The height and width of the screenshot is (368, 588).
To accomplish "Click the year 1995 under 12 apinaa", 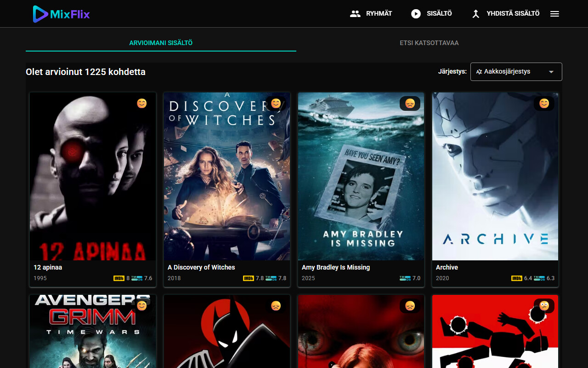I will 40,278.
